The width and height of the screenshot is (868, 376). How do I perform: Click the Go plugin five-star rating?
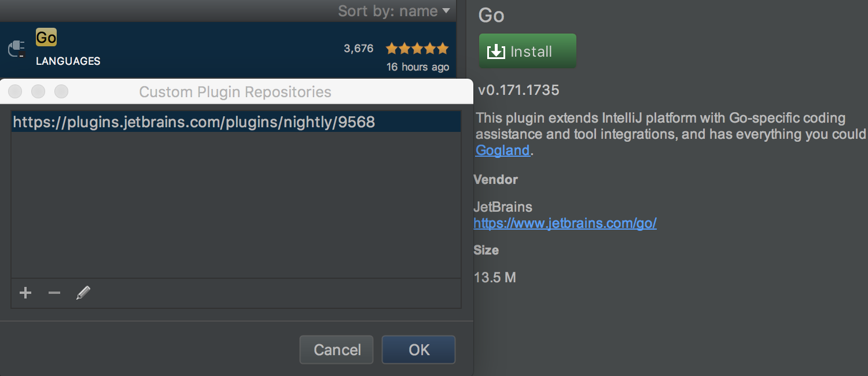click(x=417, y=48)
